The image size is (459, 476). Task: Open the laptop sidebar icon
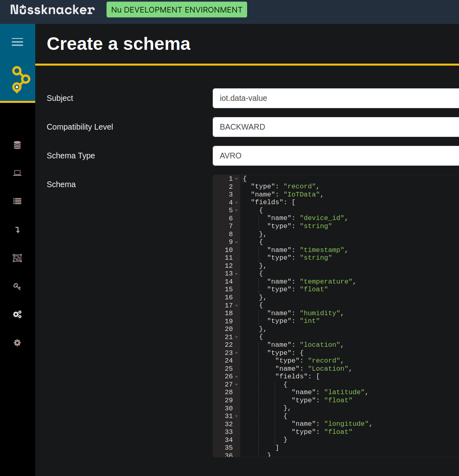click(17, 173)
